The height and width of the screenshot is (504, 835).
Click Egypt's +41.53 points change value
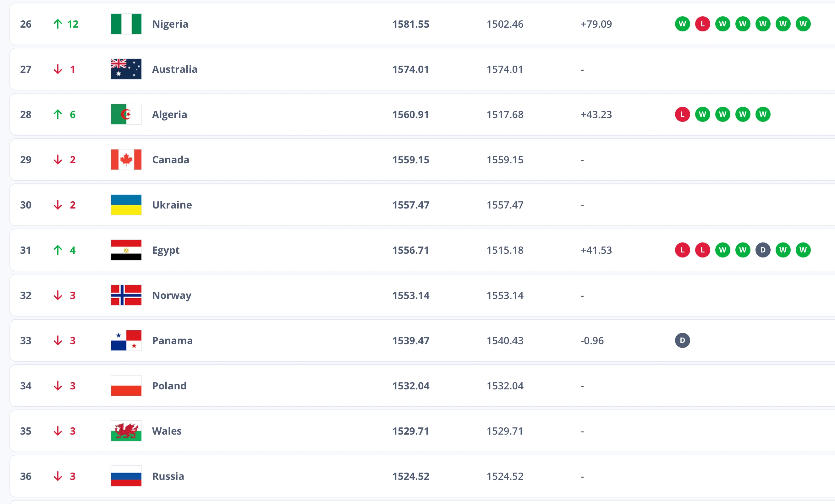[x=596, y=250]
